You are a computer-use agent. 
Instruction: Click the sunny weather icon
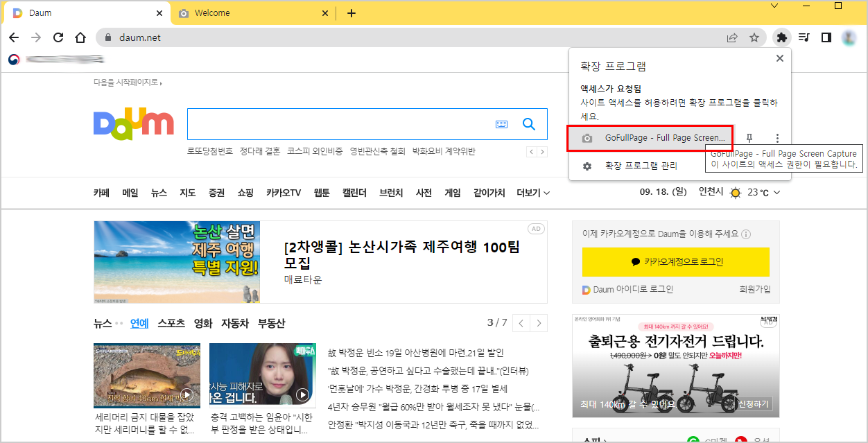pyautogui.click(x=736, y=193)
